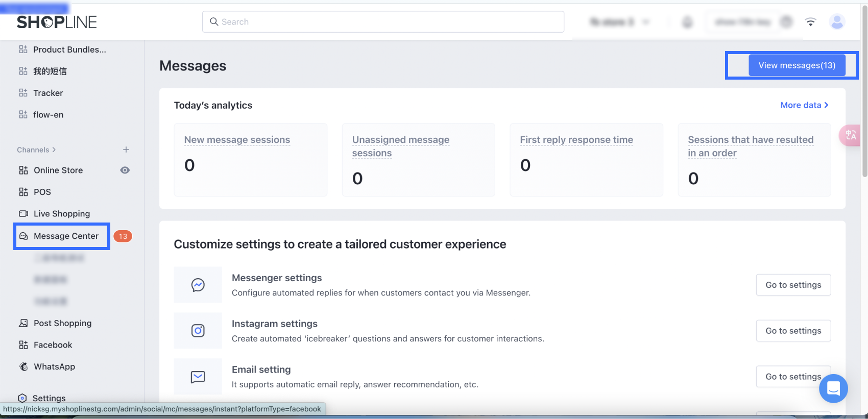This screenshot has height=419, width=868.
Task: Expand More data analytics
Action: point(804,105)
